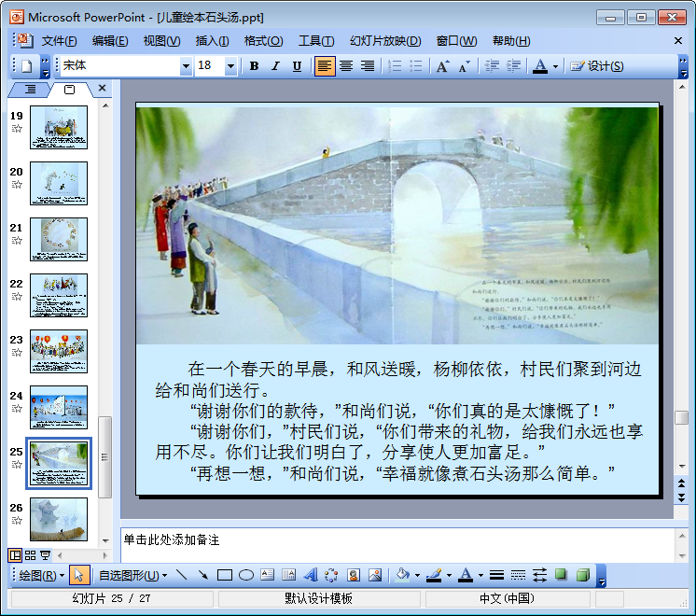The height and width of the screenshot is (616, 696).
Task: Insert a horizontal Text Box
Action: coord(267,575)
